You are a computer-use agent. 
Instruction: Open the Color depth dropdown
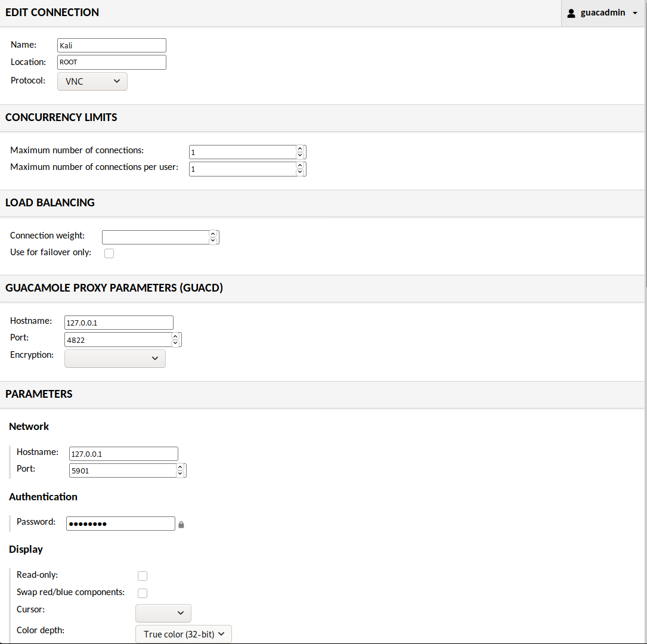click(184, 634)
